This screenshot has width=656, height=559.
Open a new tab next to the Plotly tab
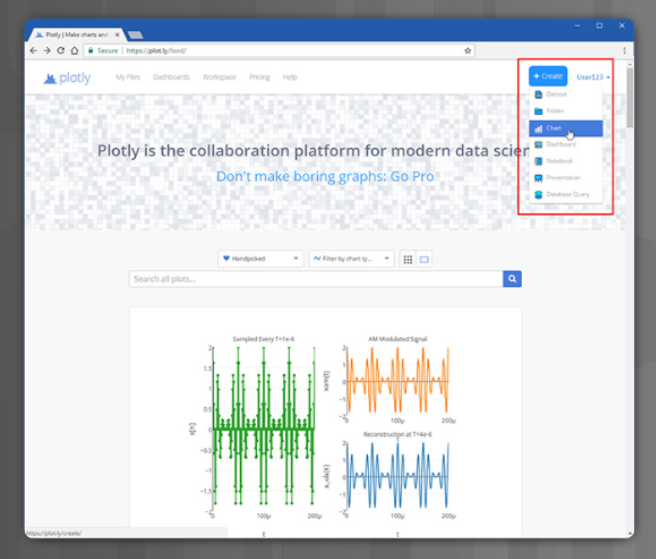click(135, 35)
